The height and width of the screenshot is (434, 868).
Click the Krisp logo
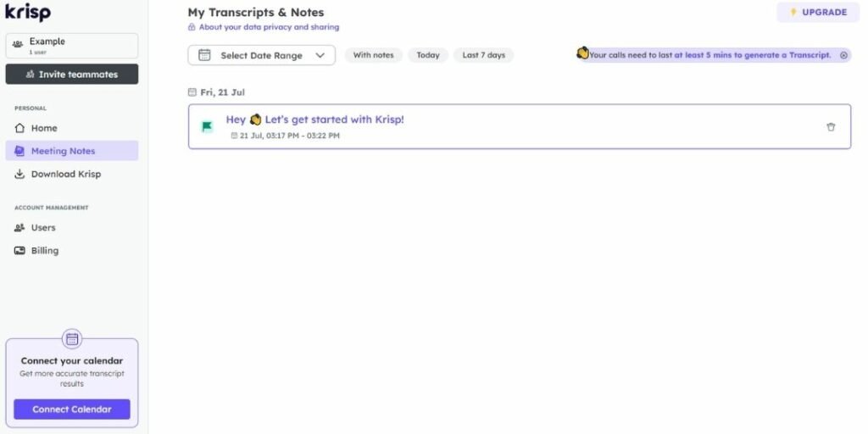point(28,12)
